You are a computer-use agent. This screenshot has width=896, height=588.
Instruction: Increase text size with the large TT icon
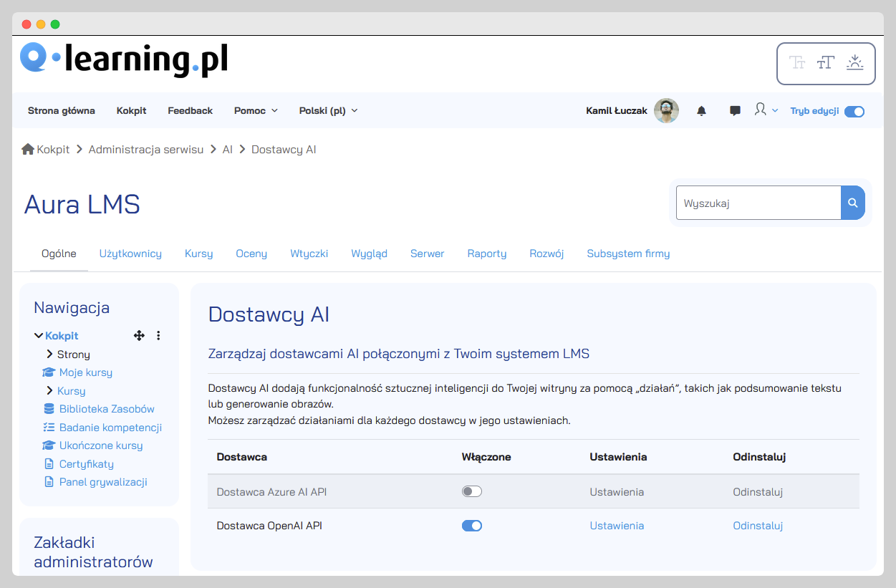825,63
